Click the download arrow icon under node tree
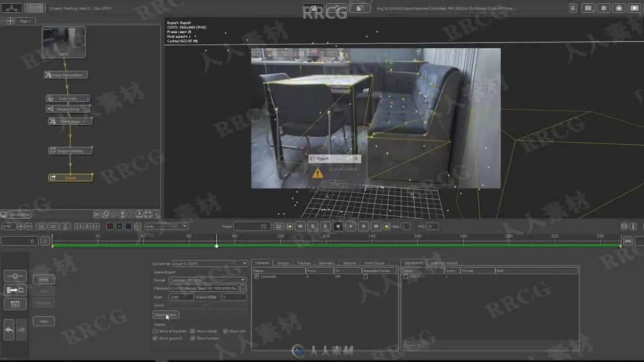Screen dimensions: 644x362 [140, 214]
